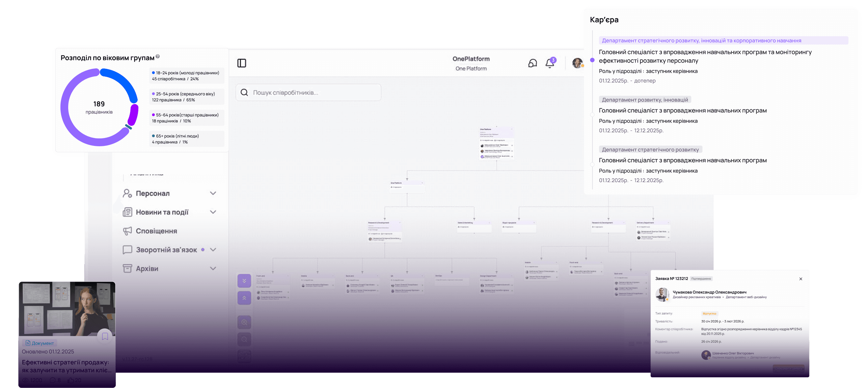Open notifications bell with badge
Viewport: 868px width, 388px height.
[550, 63]
